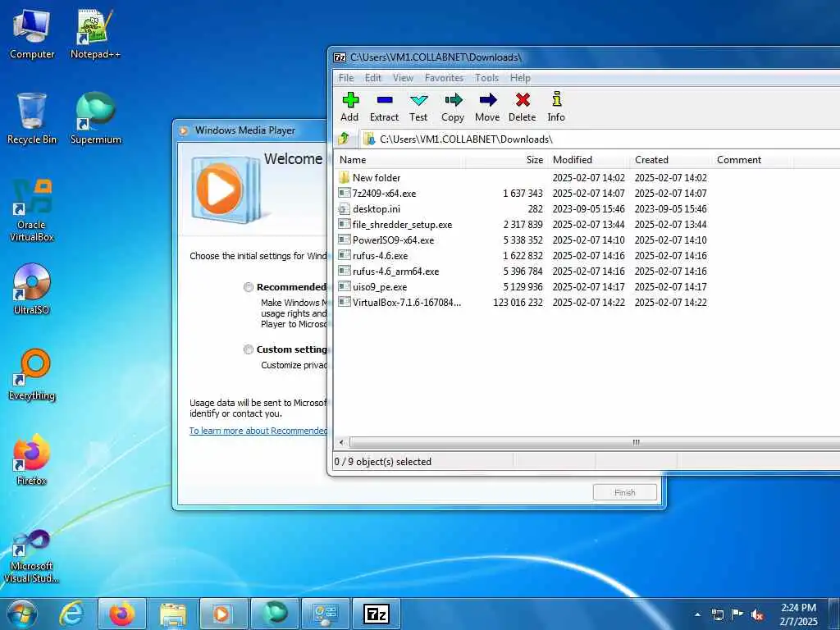The image size is (840, 630).
Task: Open the Info toolbar item
Action: point(556,107)
